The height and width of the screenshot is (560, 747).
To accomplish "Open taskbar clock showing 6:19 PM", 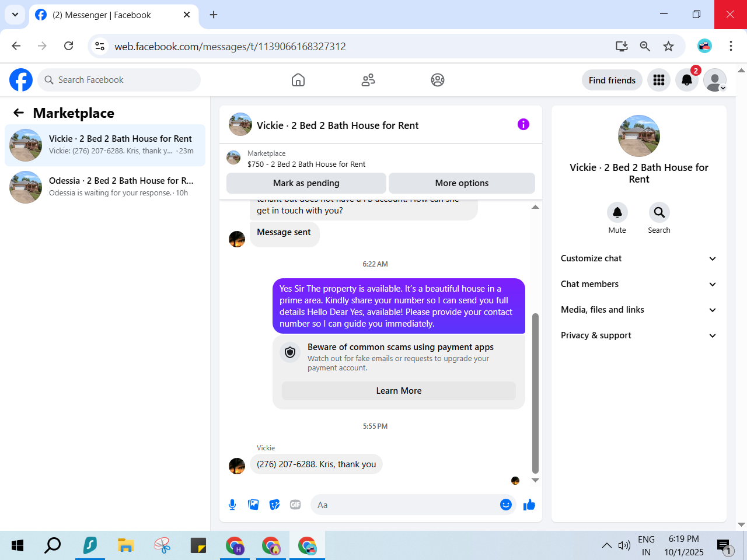I will coord(684,545).
